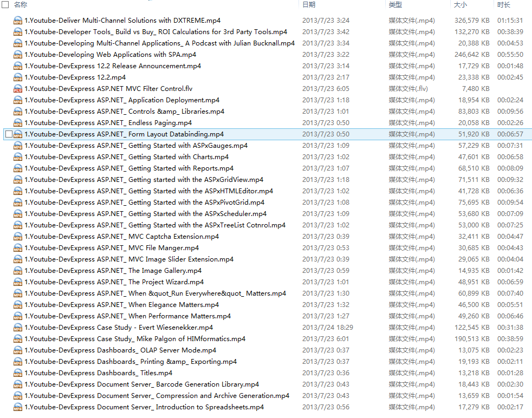Click the 132,270 KB size value
This screenshot has width=532, height=418.
[472, 32]
